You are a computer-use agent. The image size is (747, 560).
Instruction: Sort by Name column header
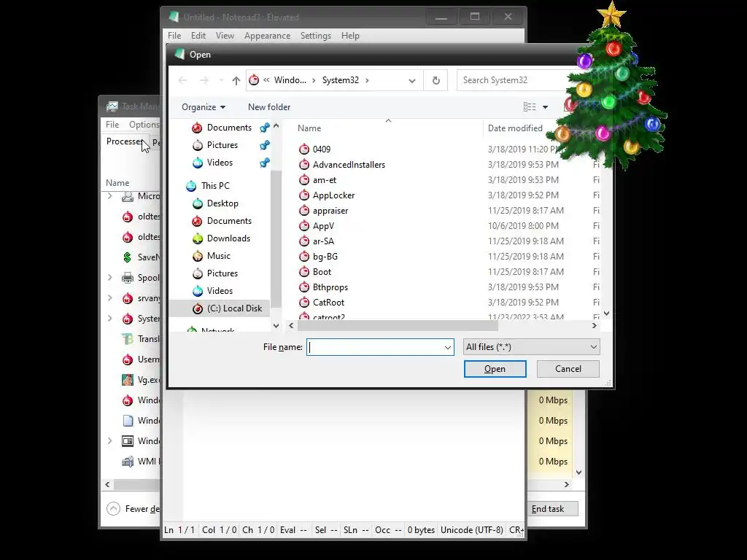point(309,128)
